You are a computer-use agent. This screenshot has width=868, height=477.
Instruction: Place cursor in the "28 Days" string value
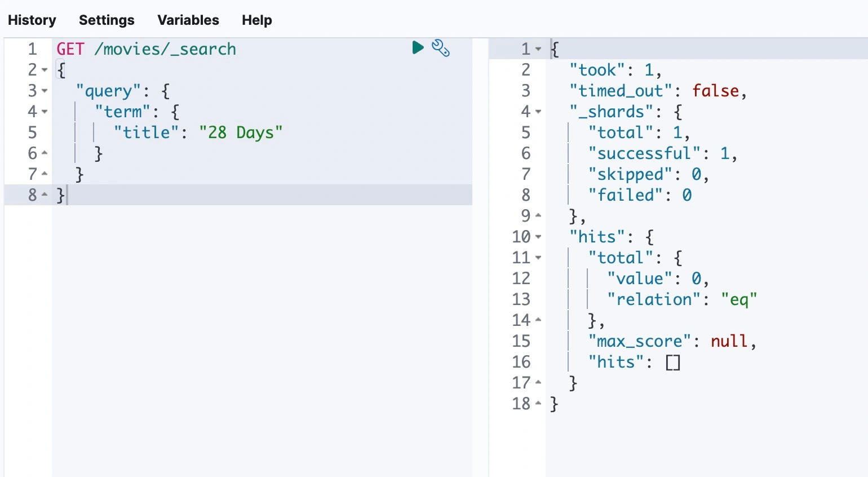click(241, 133)
